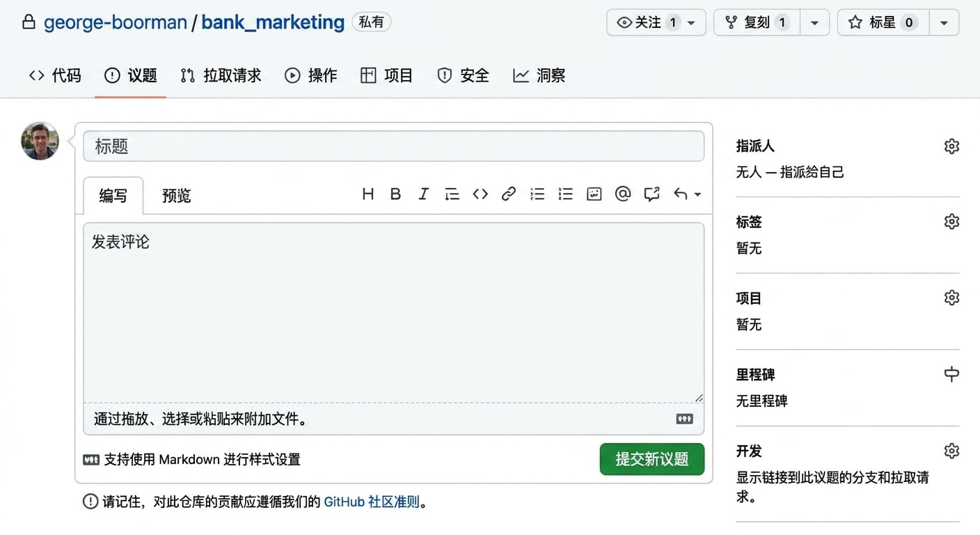Screen dimensions: 980x535
Task: Click 指派给自己 link
Action: coord(812,172)
